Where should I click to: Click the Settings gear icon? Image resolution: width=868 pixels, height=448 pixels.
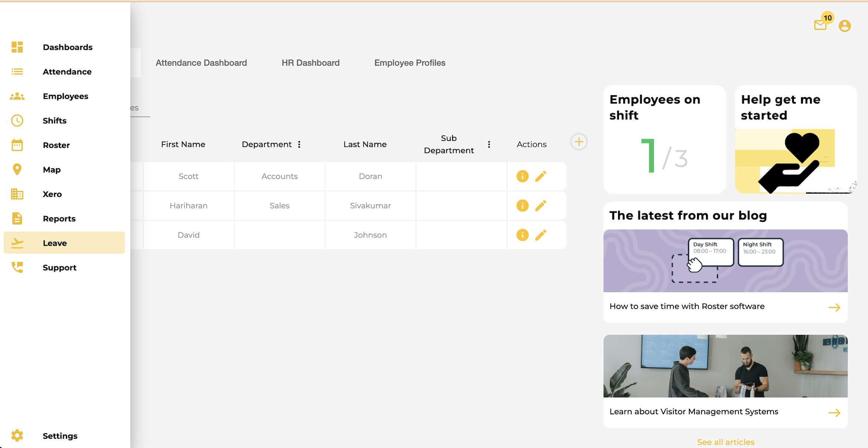pyautogui.click(x=17, y=435)
